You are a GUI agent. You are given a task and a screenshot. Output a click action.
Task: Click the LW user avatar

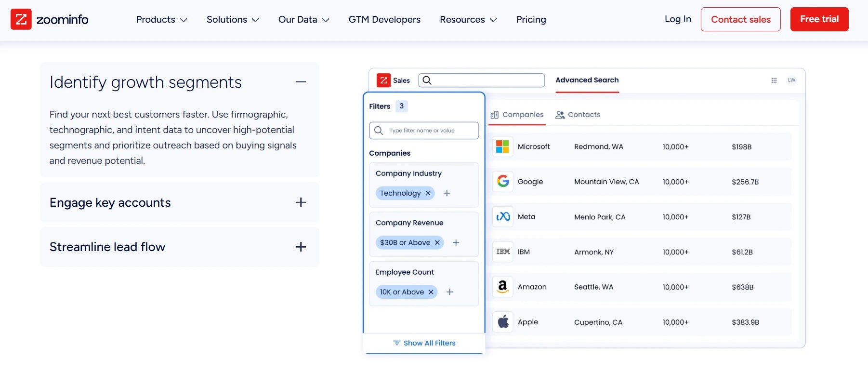(x=792, y=80)
